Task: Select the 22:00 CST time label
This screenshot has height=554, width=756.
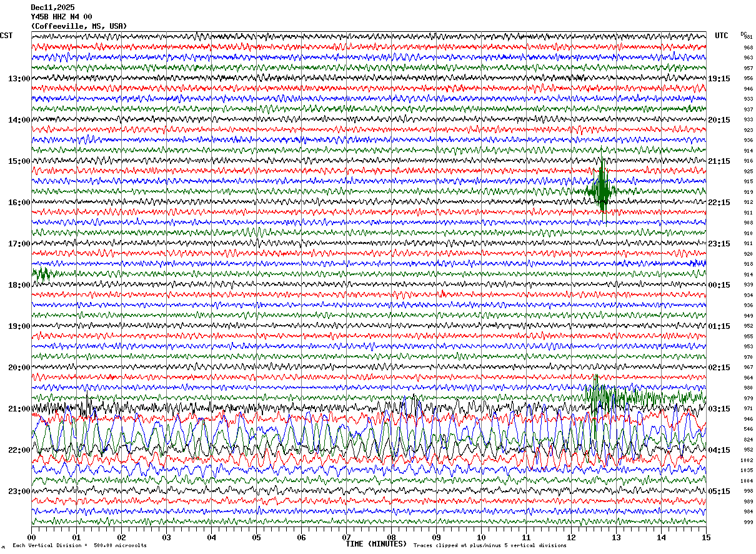Action: (x=19, y=450)
